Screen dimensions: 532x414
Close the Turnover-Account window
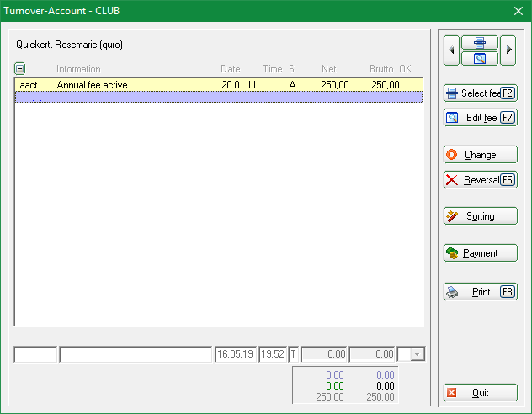518,11
